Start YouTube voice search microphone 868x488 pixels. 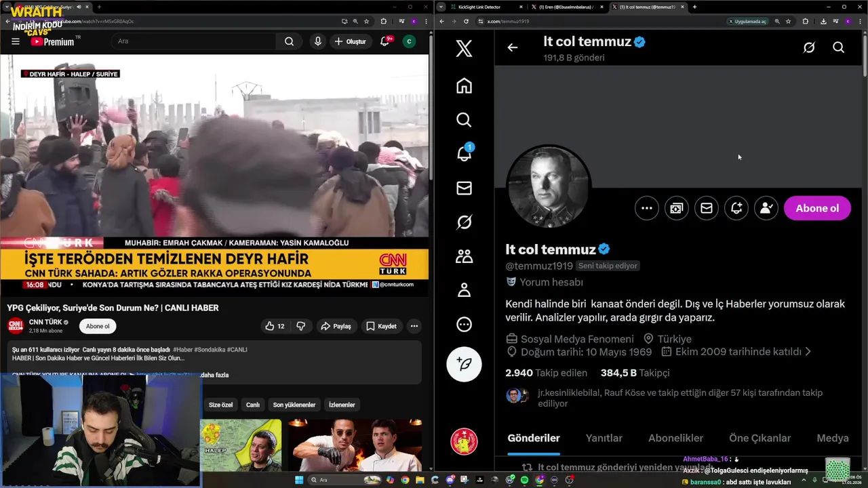click(x=317, y=41)
